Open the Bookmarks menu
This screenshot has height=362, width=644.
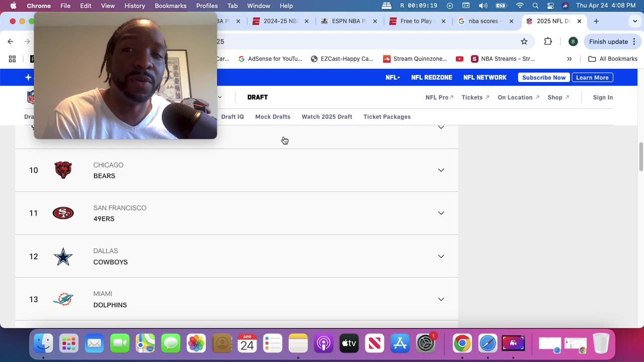pyautogui.click(x=171, y=6)
